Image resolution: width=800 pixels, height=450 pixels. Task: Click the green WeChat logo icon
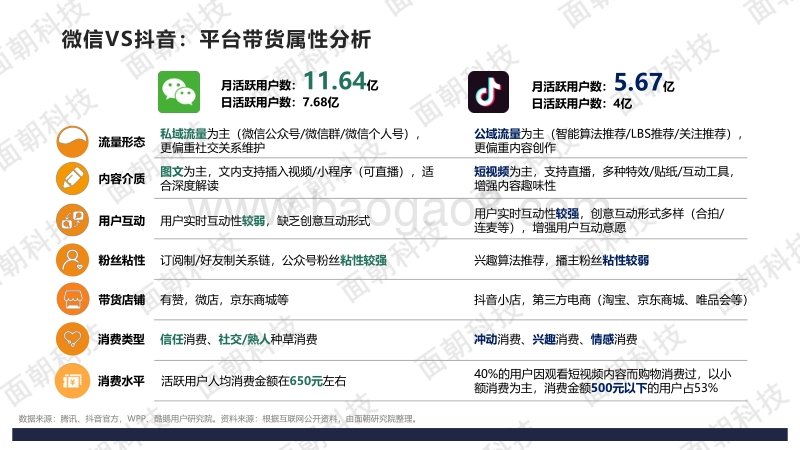click(179, 92)
